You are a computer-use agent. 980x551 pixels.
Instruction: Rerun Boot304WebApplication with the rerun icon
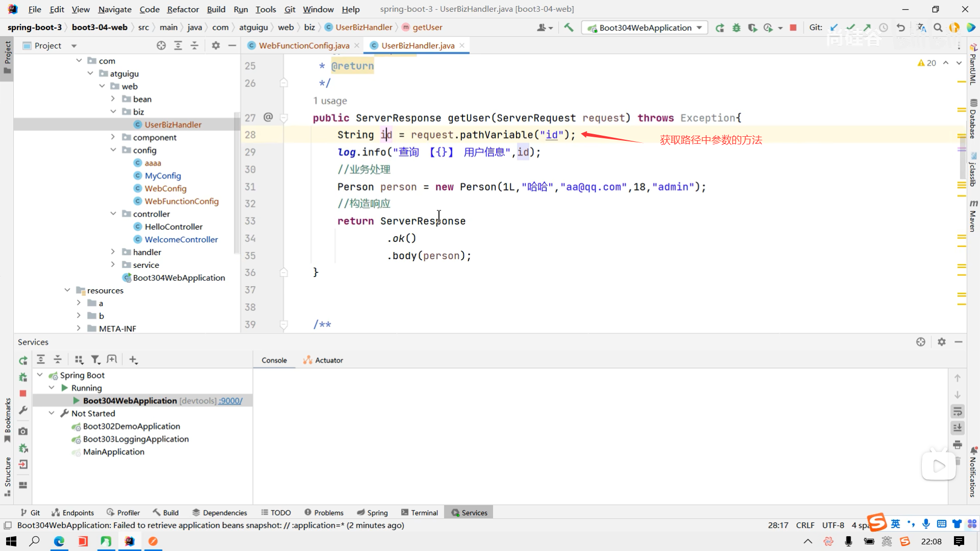720,28
